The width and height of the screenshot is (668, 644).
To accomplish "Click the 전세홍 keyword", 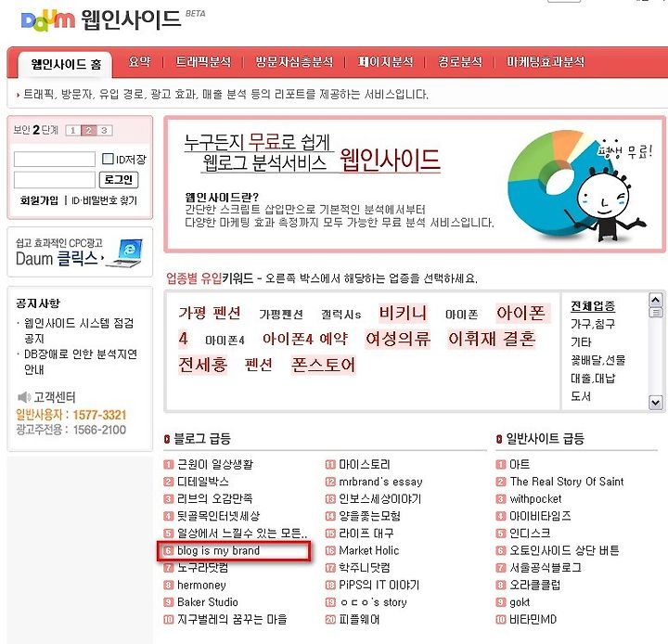I will coord(203,365).
